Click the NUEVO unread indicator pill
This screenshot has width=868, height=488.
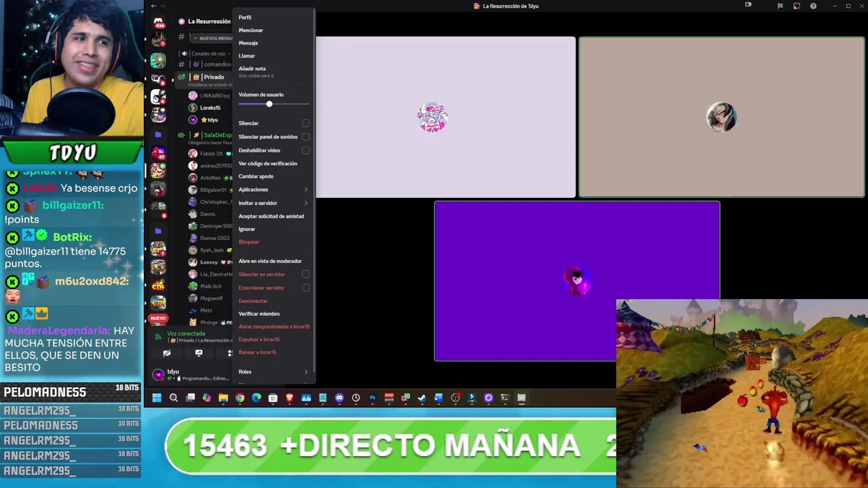158,318
